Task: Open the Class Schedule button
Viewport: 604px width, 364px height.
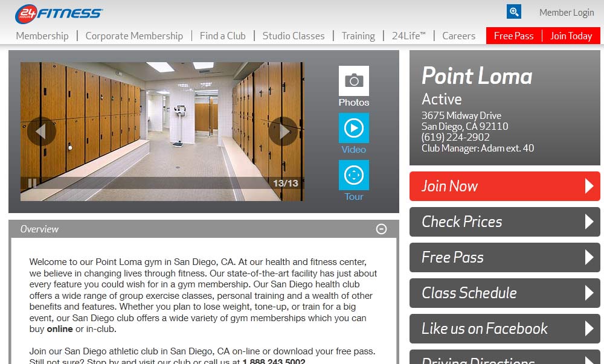Action: (504, 293)
